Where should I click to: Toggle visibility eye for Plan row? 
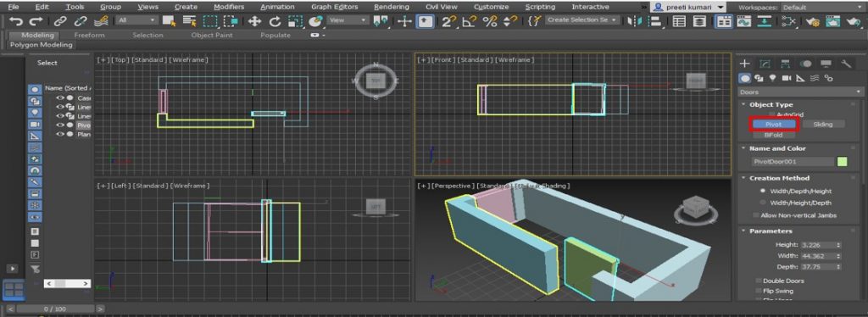point(60,135)
